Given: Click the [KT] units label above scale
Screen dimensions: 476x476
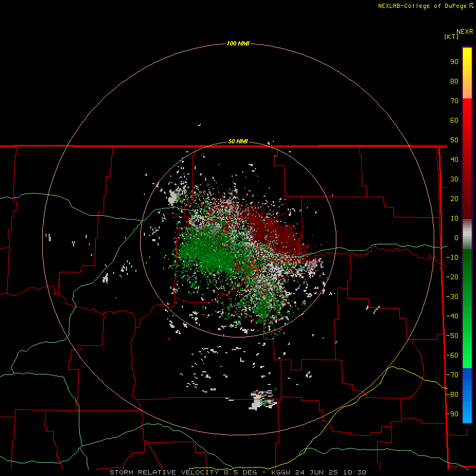Looking at the screenshot, I should pos(452,36).
